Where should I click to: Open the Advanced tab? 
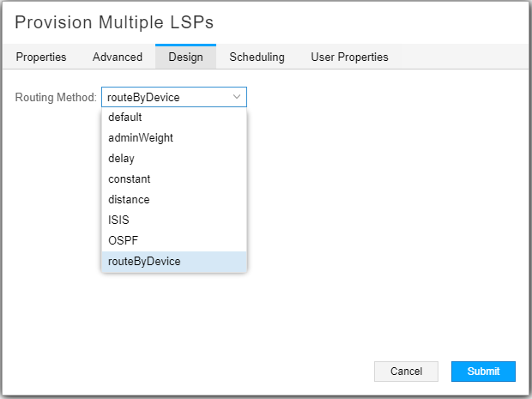pos(118,57)
